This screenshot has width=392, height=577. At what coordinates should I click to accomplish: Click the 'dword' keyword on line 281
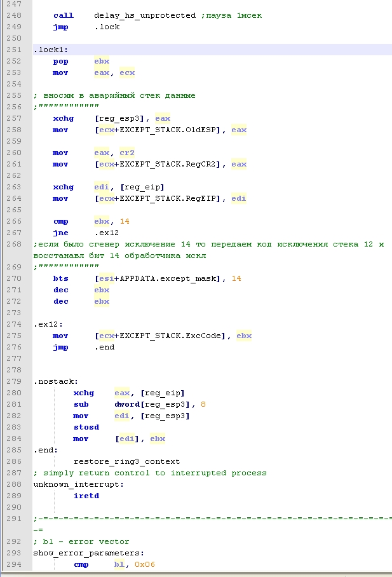pyautogui.click(x=127, y=404)
